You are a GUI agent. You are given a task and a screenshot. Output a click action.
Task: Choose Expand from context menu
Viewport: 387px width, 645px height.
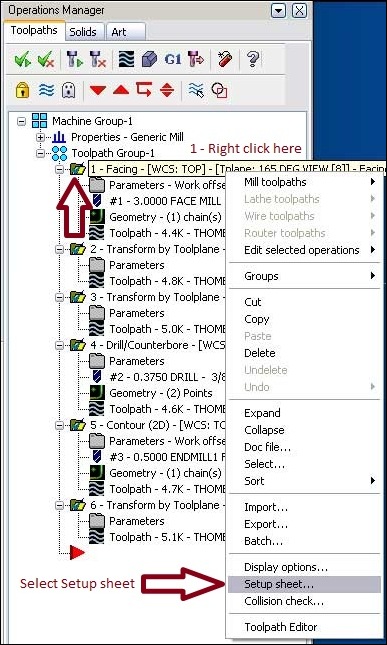(304, 413)
